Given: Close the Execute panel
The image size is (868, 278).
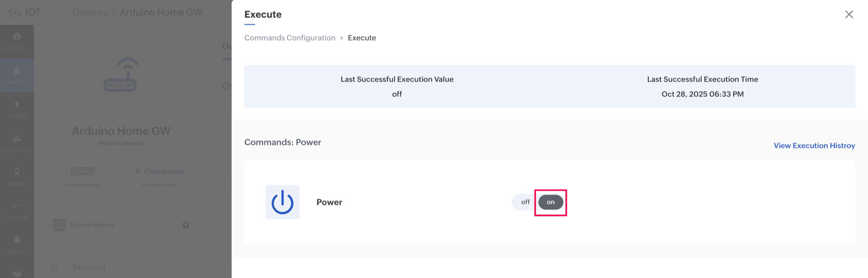Looking at the screenshot, I should (x=849, y=15).
